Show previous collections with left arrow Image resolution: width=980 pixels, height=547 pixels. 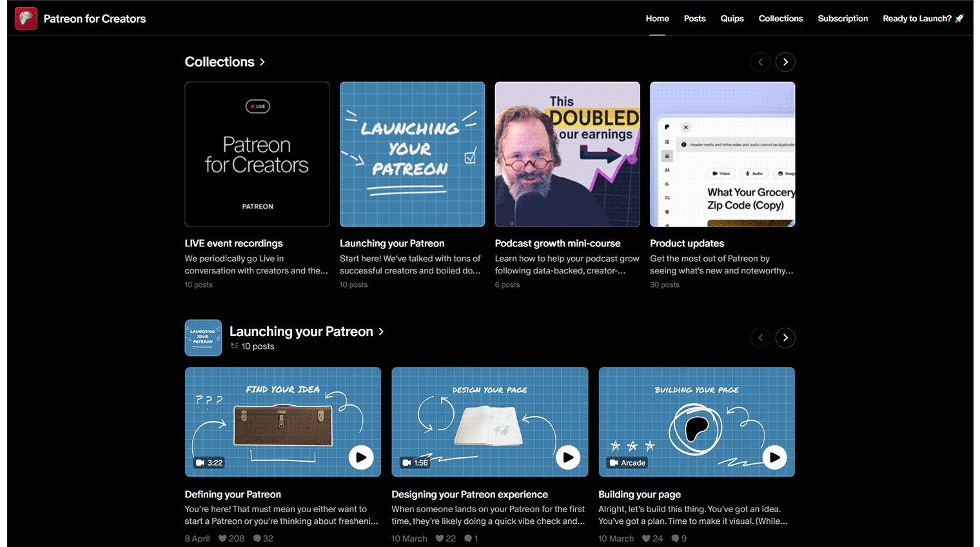(760, 62)
